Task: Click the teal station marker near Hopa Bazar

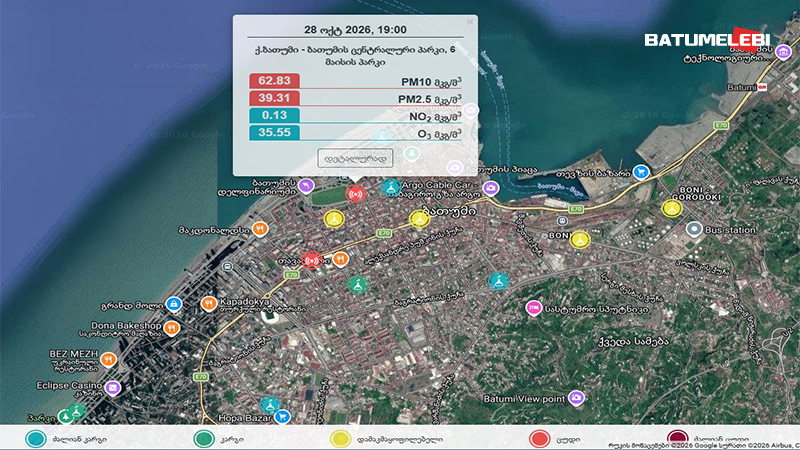Action: 270,405
